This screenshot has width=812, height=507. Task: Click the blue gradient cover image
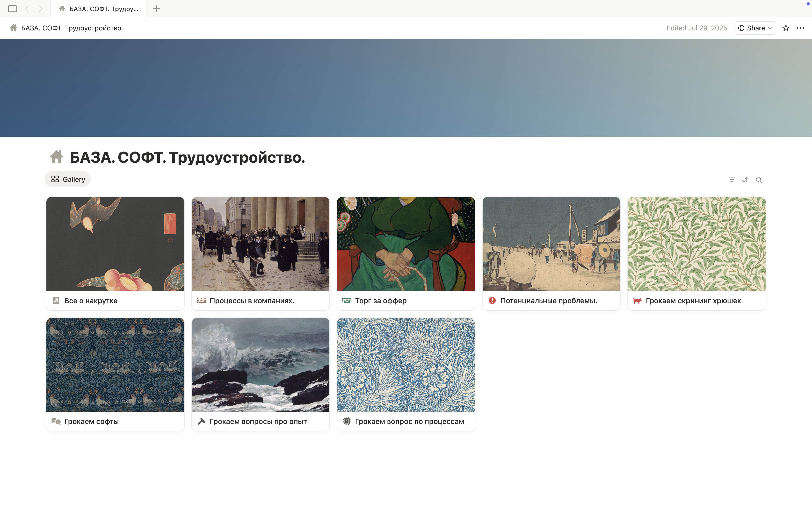406,87
